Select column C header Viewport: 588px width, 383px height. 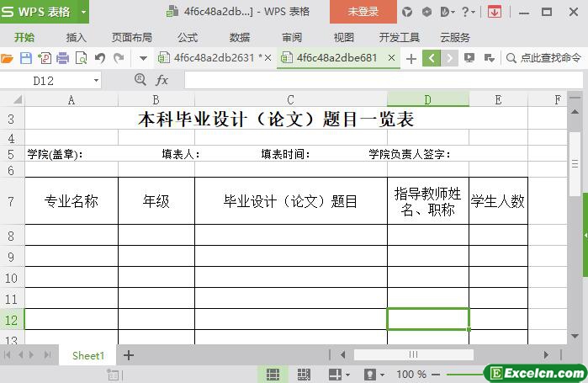coord(290,100)
